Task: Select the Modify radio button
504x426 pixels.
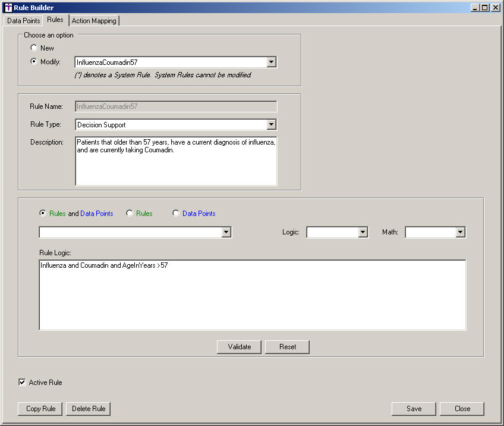Action: coord(34,62)
